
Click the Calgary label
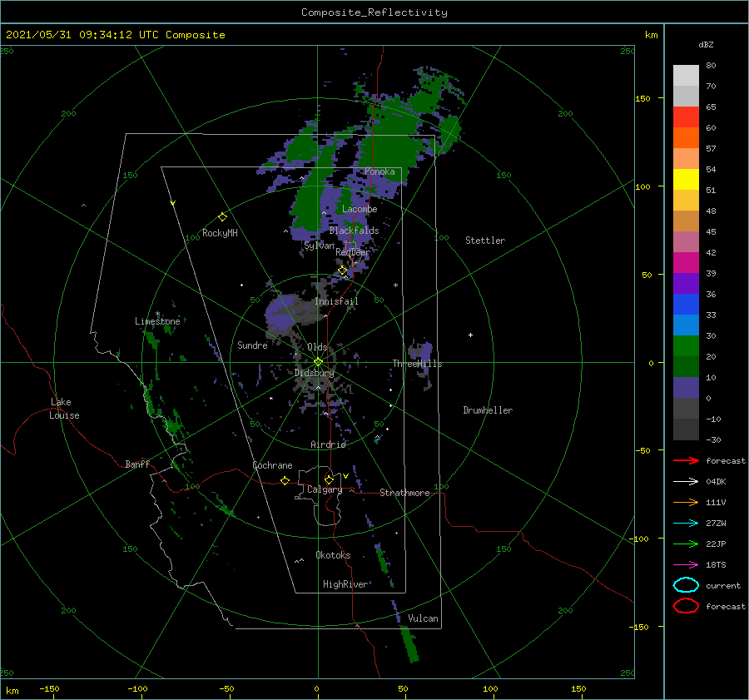325,489
